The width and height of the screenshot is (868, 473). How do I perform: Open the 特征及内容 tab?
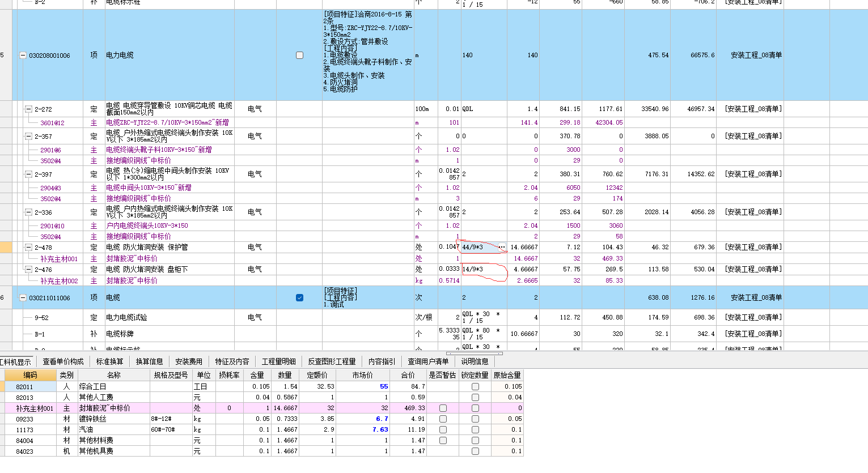tap(232, 361)
